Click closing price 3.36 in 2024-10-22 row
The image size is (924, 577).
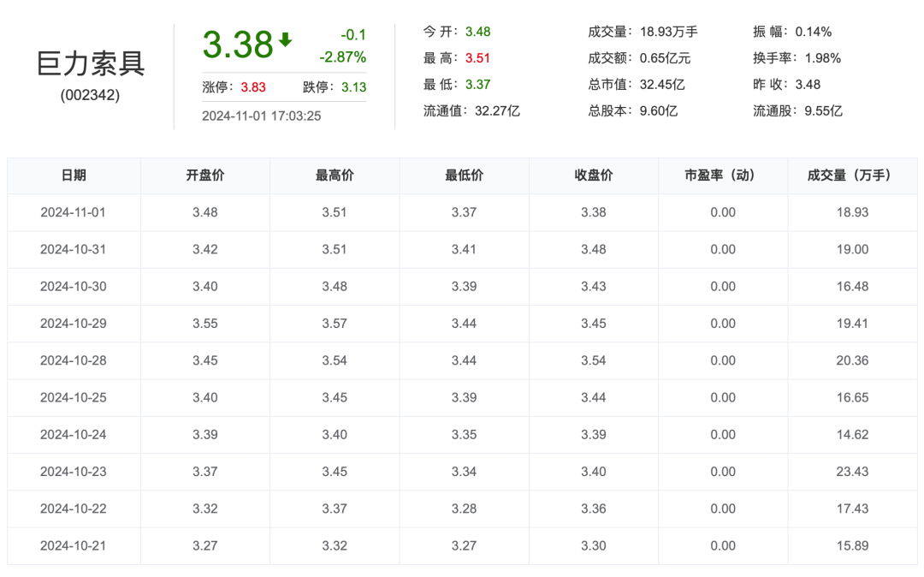coord(594,509)
